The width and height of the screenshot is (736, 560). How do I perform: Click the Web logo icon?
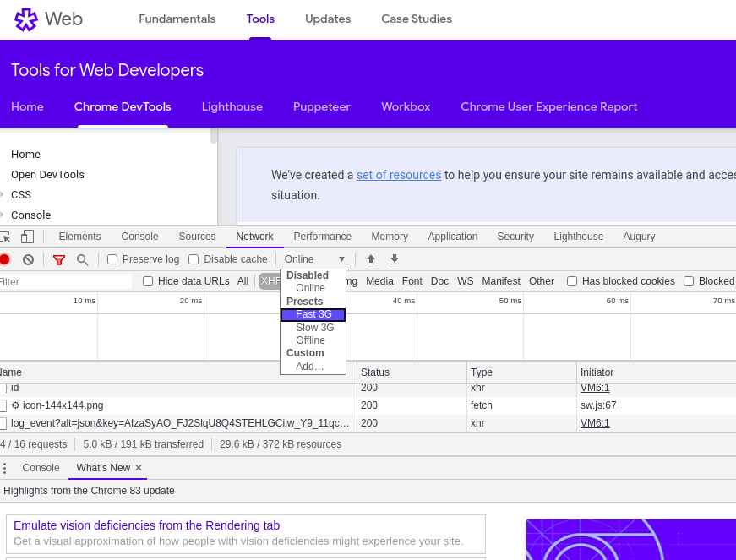(26, 19)
